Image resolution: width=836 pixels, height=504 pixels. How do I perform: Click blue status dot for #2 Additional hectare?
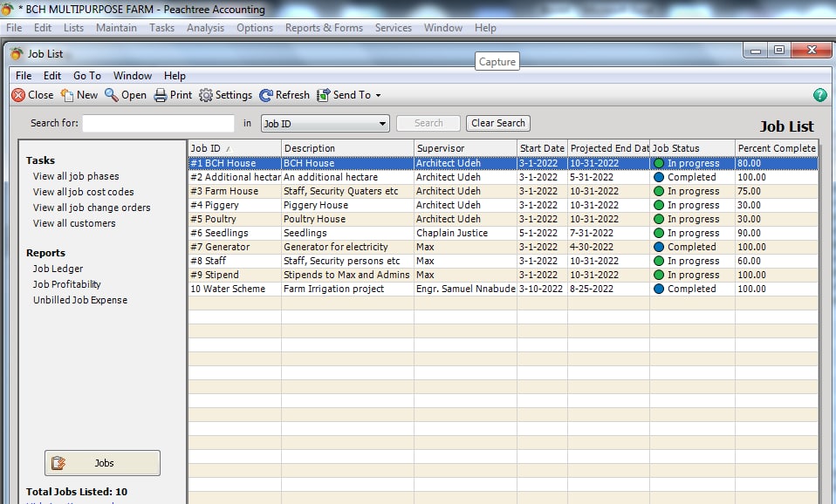point(659,177)
